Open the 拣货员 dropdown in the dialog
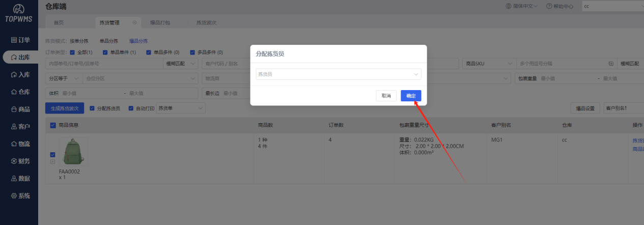644x225 pixels. (338, 74)
